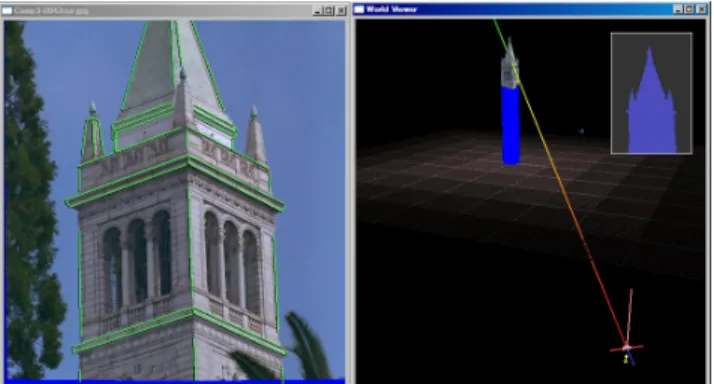This screenshot has height=384, width=714.
Task: Maximize the World Viewer window
Action: click(690, 9)
